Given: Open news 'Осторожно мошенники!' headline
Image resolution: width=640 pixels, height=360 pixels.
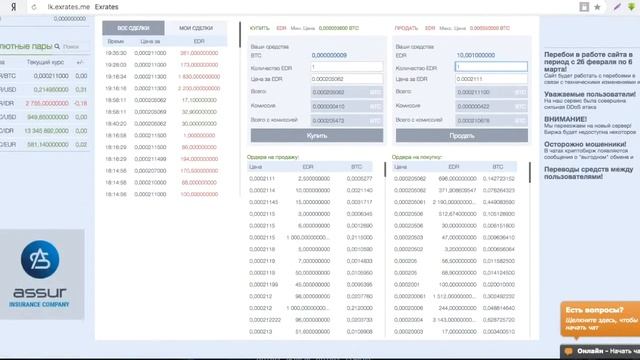Looking at the screenshot, I should pyautogui.click(x=585, y=144).
